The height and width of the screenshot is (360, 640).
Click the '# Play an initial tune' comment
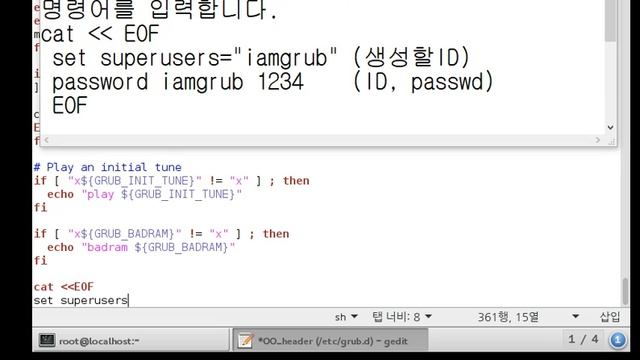108,167
